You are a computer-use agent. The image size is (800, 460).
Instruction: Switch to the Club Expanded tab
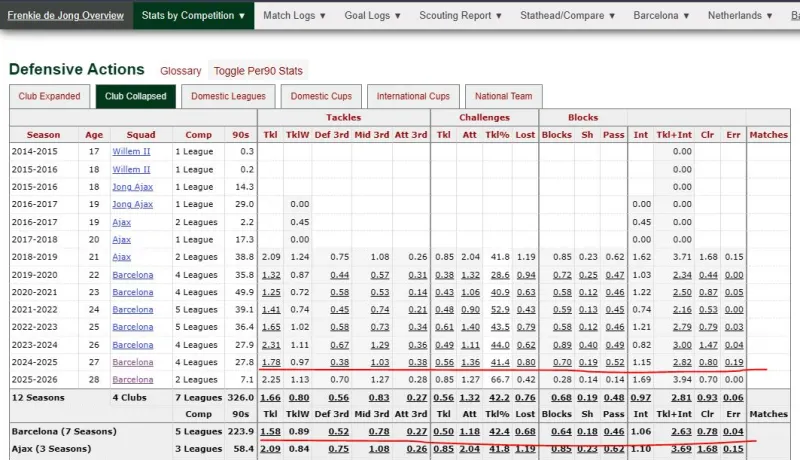tap(49, 96)
